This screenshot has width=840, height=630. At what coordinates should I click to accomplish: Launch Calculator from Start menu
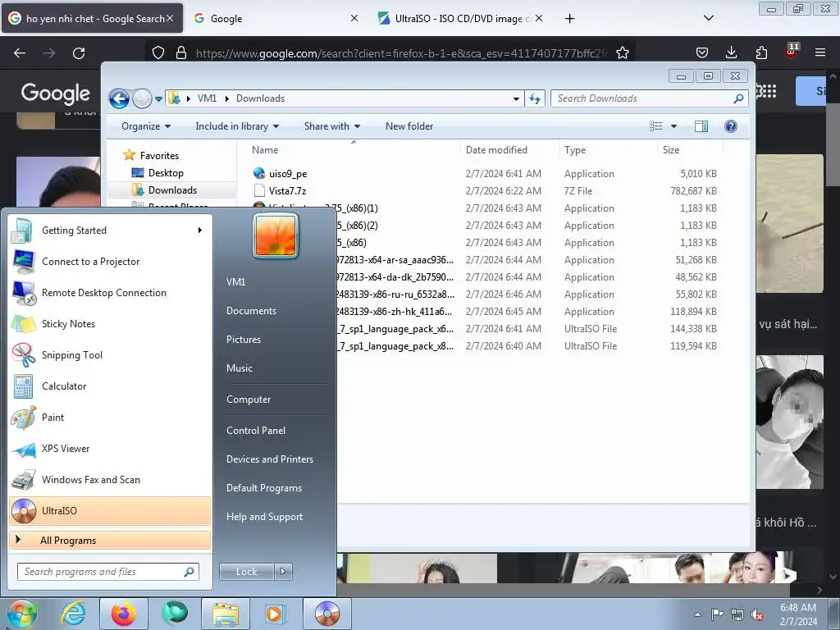click(110, 386)
